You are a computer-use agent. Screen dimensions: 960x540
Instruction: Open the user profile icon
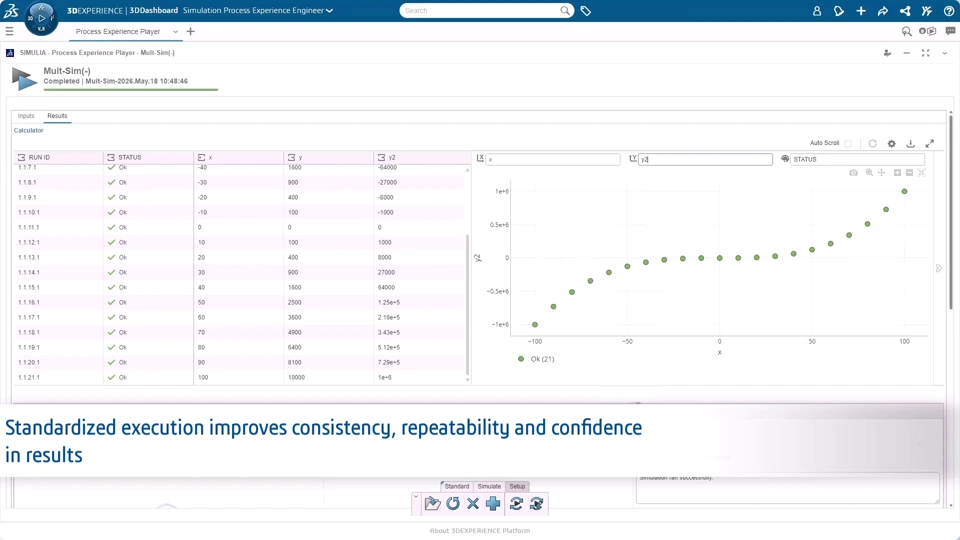817,11
